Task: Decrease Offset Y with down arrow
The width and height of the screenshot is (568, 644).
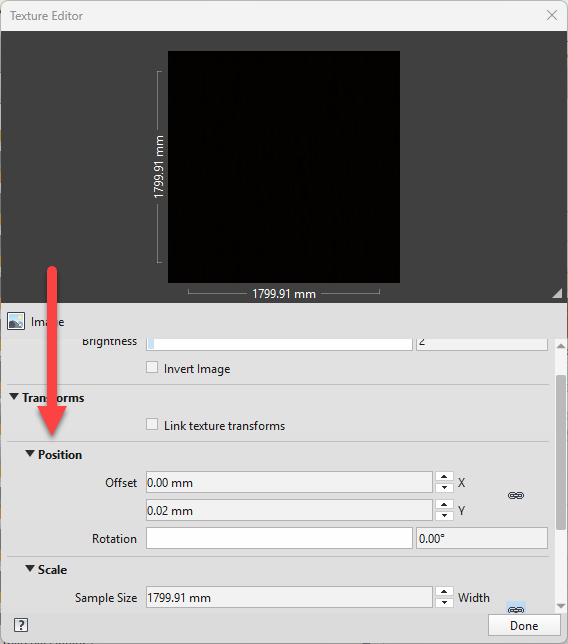Action: point(444,515)
